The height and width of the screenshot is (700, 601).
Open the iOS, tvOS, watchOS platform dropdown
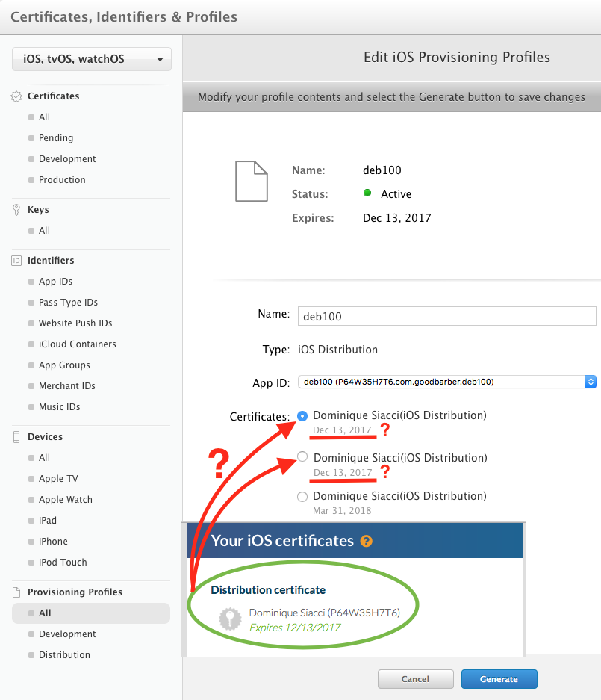(x=92, y=59)
